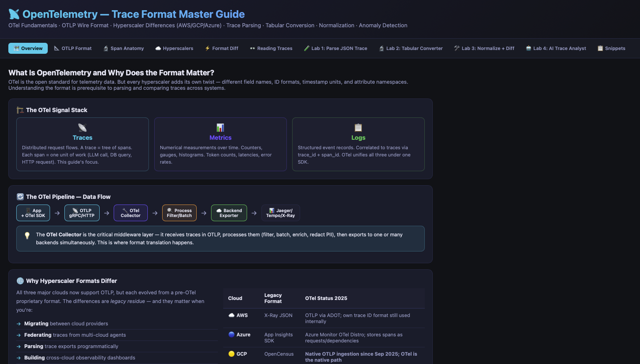640x364 pixels.
Task: Select the Overview tab
Action: pos(28,48)
